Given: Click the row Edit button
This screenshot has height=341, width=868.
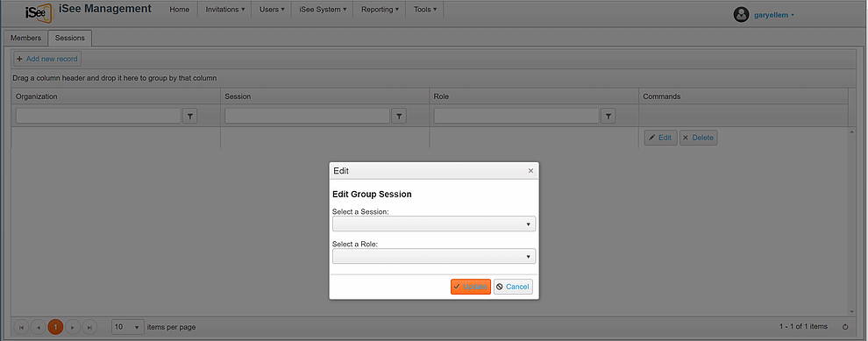Looking at the screenshot, I should [x=660, y=138].
